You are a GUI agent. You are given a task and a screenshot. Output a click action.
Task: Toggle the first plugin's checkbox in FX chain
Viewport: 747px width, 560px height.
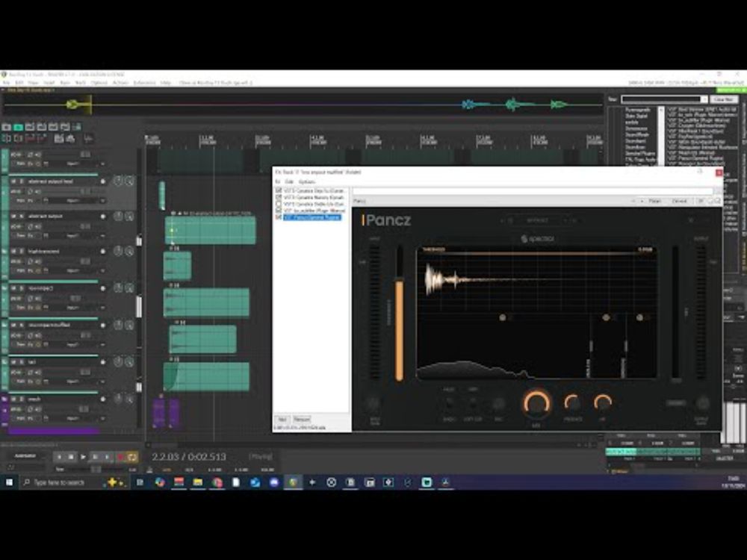(279, 190)
